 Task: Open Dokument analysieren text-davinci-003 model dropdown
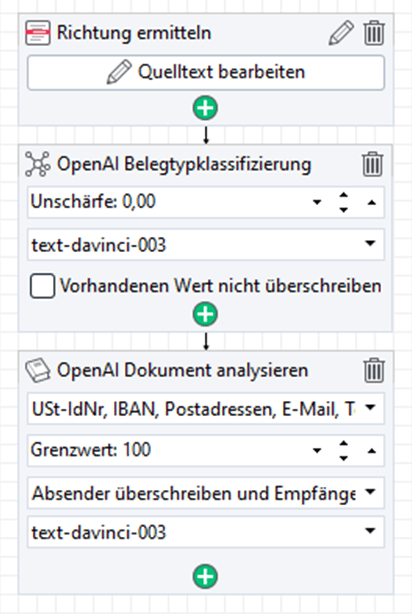tap(206, 532)
